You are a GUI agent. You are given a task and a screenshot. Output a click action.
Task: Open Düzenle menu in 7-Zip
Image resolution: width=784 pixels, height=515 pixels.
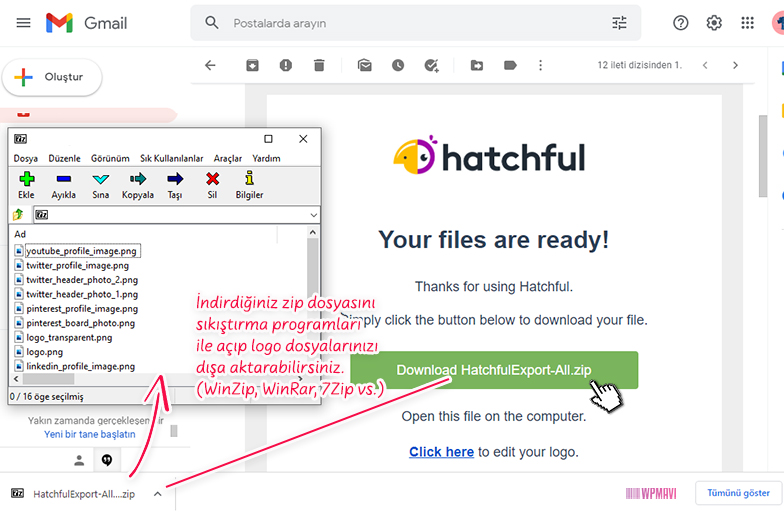tap(64, 158)
